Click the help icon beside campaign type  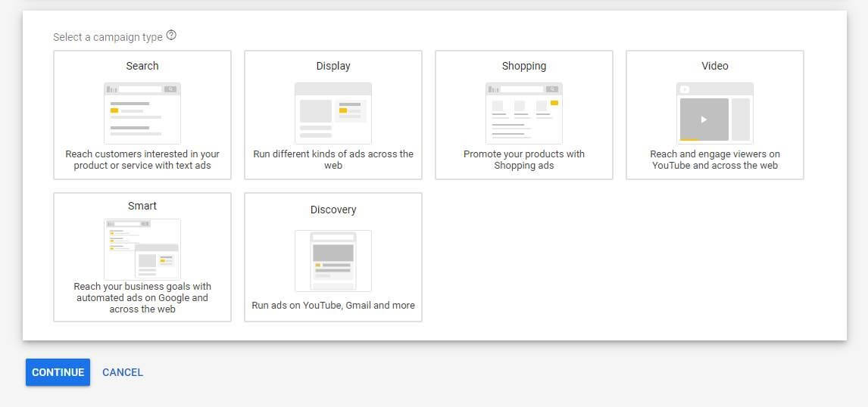[171, 36]
